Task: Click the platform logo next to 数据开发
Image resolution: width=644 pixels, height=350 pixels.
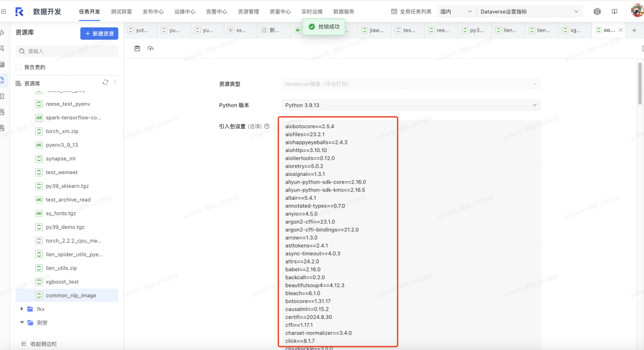Action: (x=19, y=11)
